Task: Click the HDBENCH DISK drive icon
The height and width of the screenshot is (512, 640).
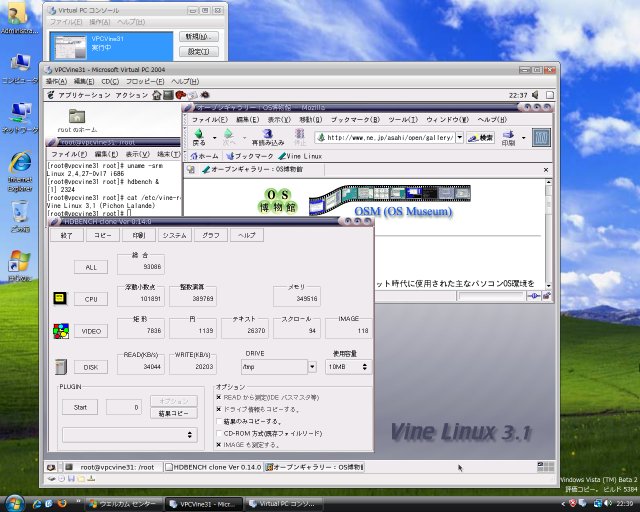Action: pos(60,367)
